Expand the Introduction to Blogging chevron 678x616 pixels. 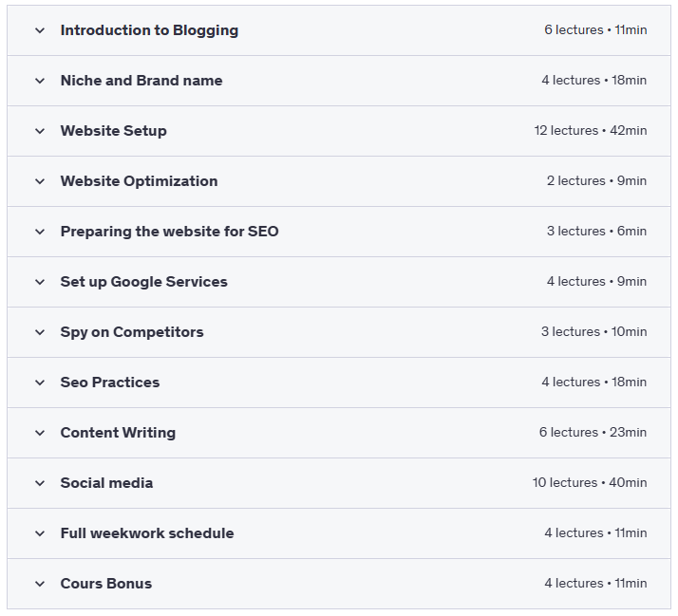(x=40, y=30)
